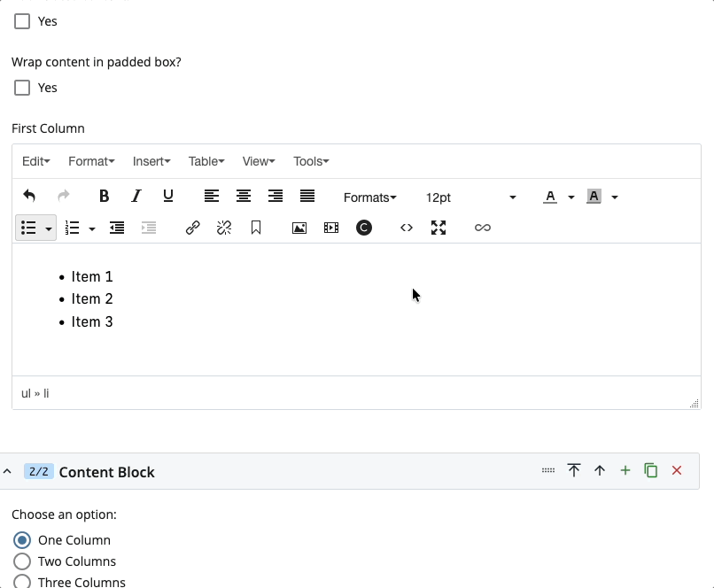The image size is (714, 588).
Task: Click the Undo arrow icon
Action: 29,197
